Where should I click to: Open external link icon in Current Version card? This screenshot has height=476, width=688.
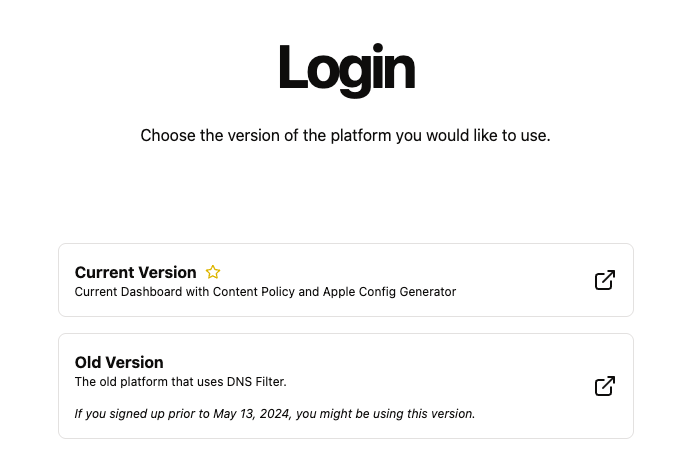point(605,280)
